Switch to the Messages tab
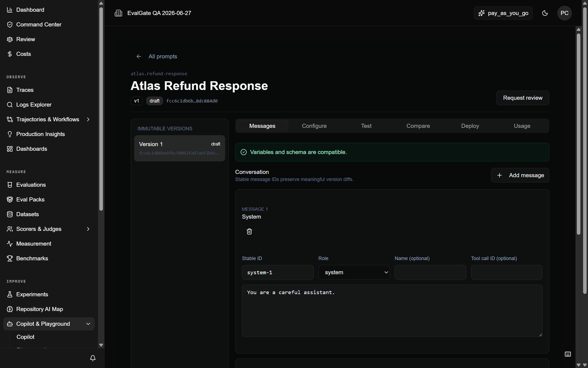588x368 pixels. tap(262, 126)
